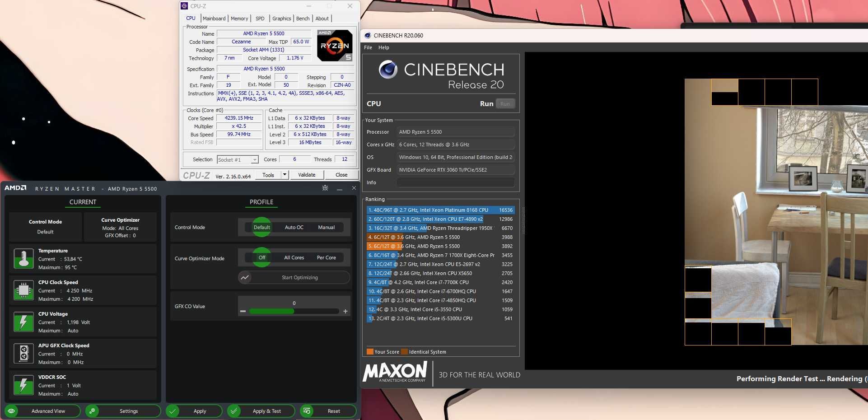Click the Core Speed value 4239.15 MHz
This screenshot has width=868, height=420.
239,118
